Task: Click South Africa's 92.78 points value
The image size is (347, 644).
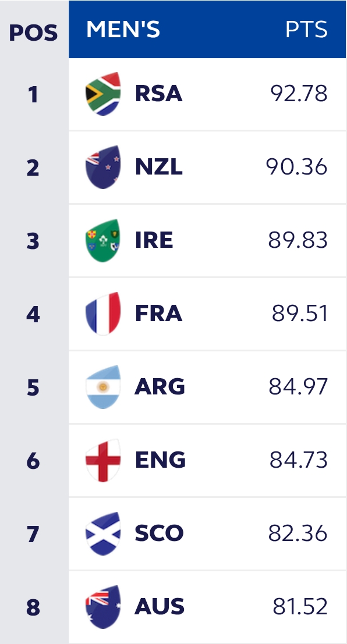Action: tap(299, 94)
